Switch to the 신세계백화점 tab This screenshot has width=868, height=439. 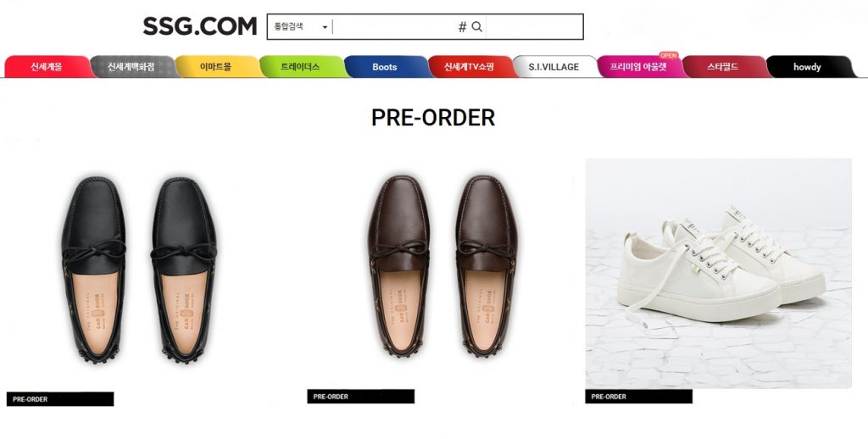(131, 67)
